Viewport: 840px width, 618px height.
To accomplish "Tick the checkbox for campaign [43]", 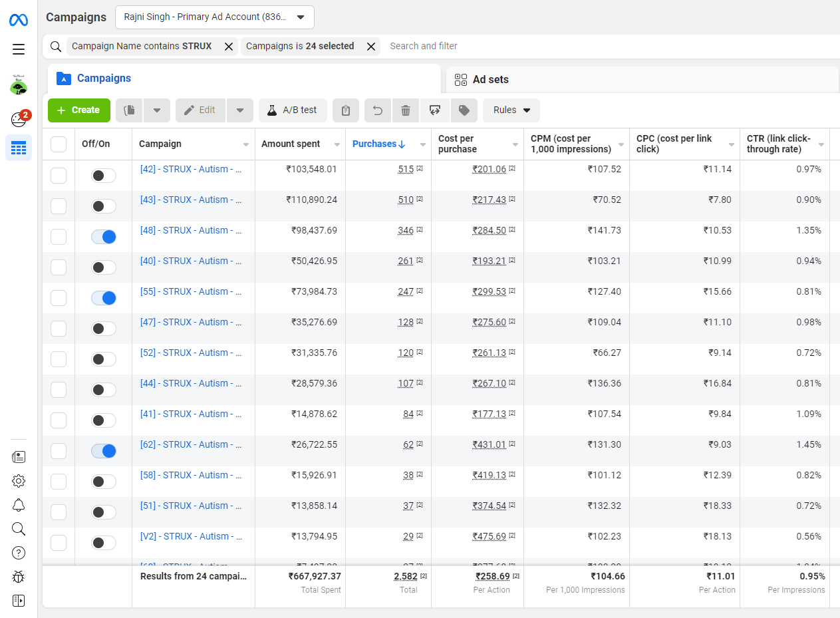I will [x=59, y=206].
